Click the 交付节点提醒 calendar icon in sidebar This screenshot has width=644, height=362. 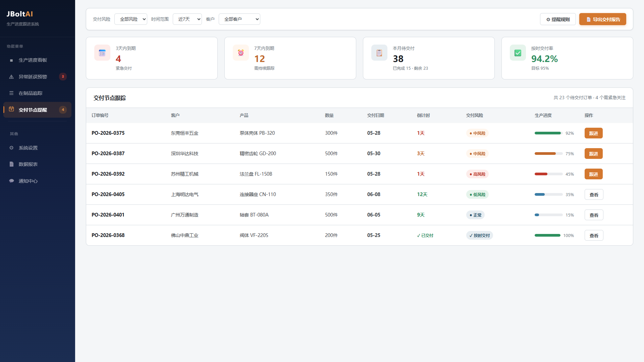(11, 109)
